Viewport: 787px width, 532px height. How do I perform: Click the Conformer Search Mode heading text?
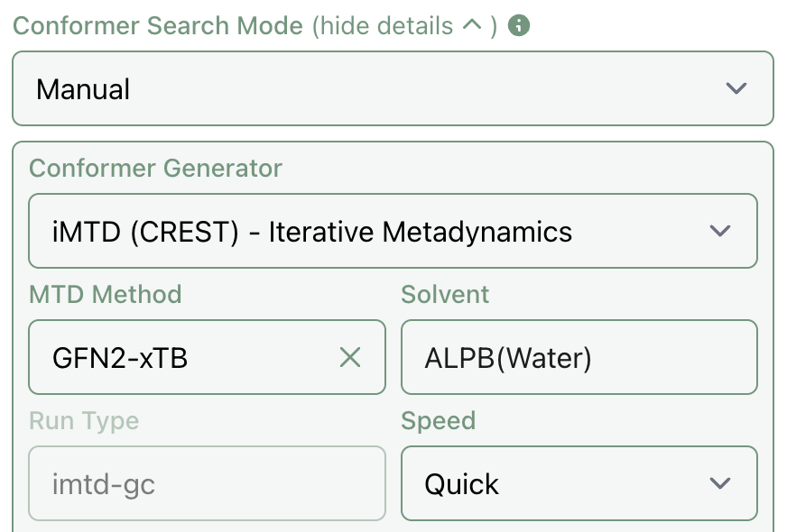(158, 25)
